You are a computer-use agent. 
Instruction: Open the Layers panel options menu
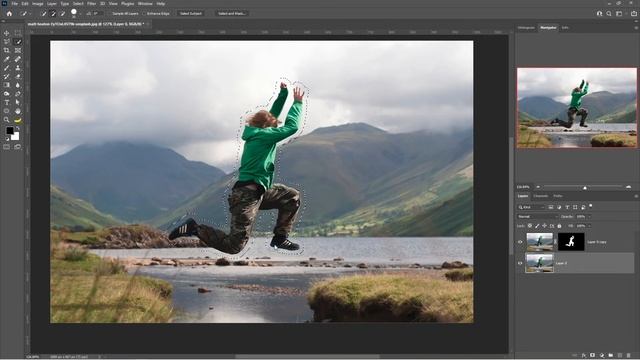point(636,196)
